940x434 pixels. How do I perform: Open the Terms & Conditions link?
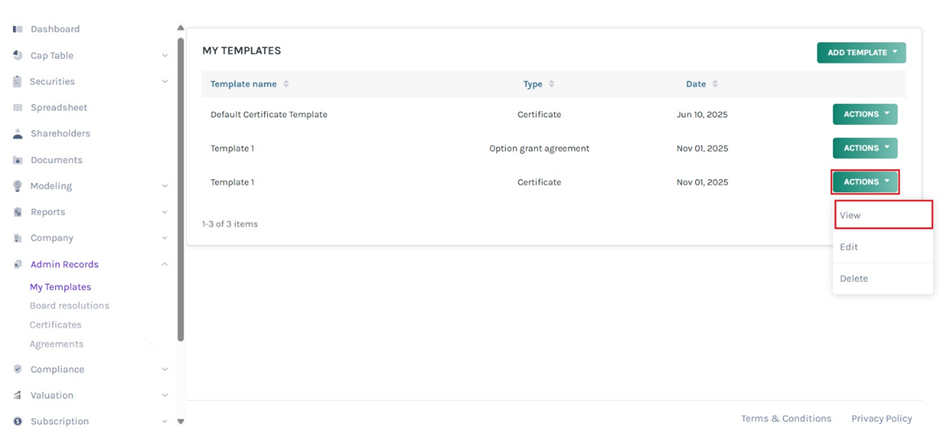coord(785,418)
